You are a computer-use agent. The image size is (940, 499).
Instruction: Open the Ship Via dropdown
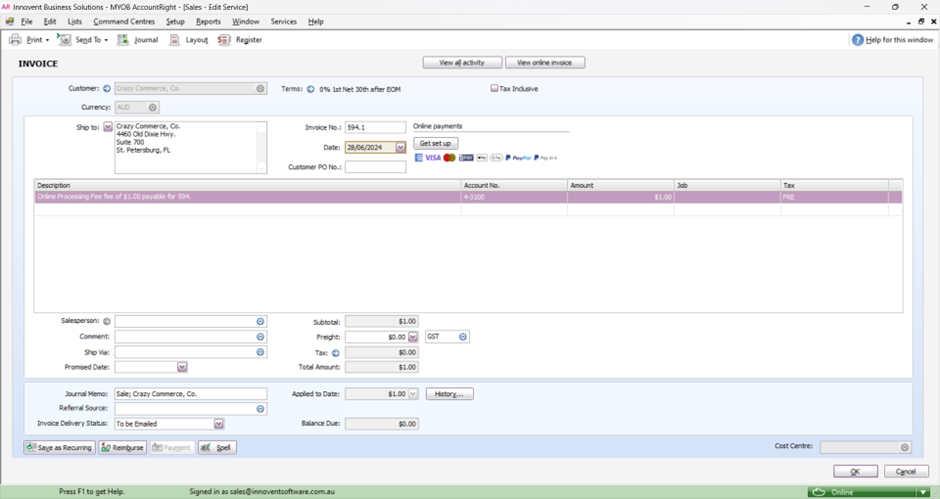coord(260,352)
